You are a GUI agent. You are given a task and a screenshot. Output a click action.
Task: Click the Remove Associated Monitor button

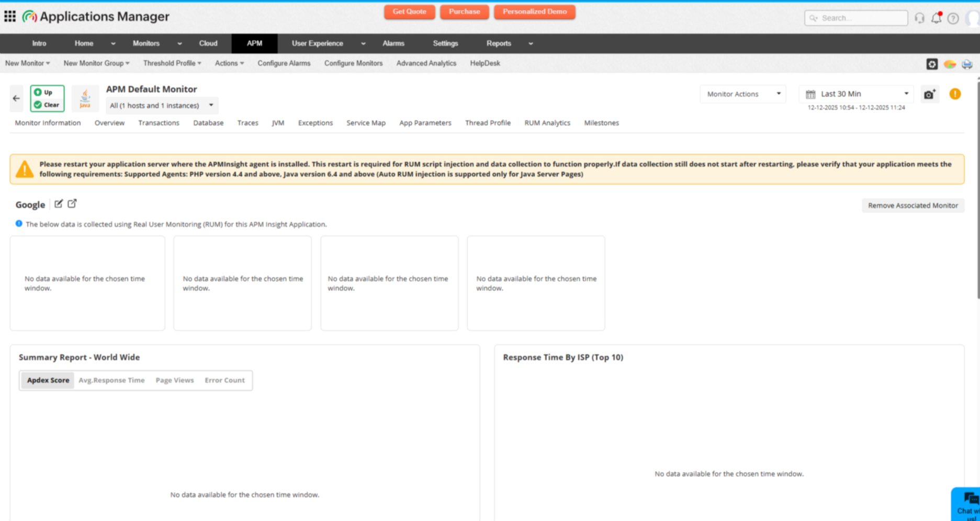(913, 205)
